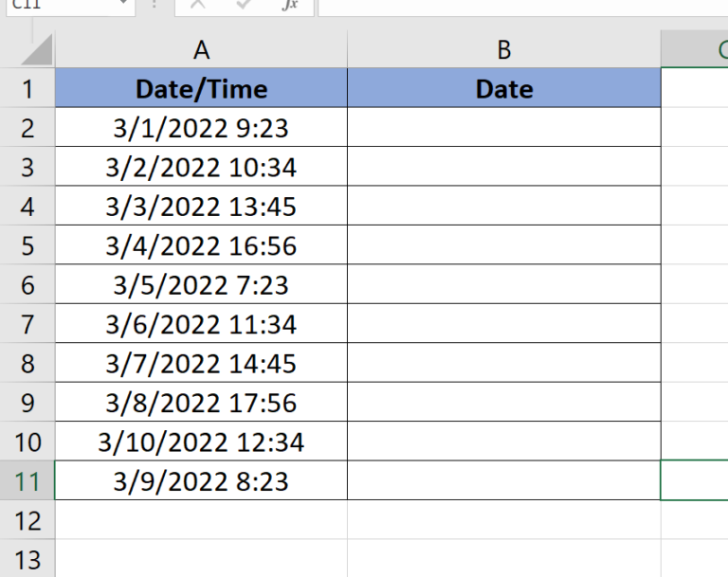Click the Insert Function fx icon
728x577 pixels.
point(290,5)
